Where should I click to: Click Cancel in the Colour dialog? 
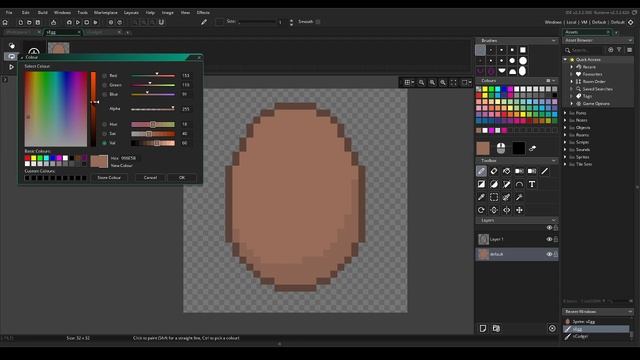pos(150,178)
